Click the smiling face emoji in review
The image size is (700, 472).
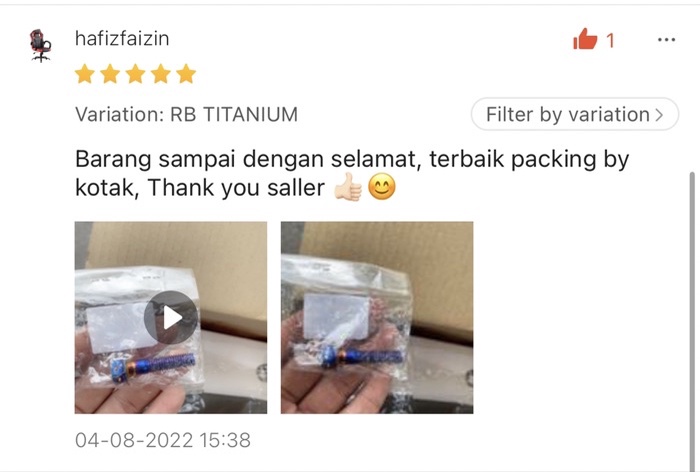[382, 187]
